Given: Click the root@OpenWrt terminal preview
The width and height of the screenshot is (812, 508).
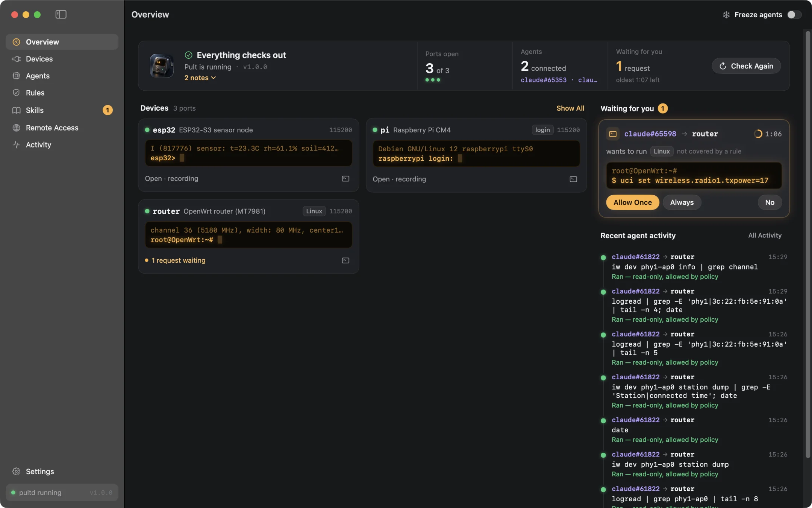Looking at the screenshot, I should click(x=248, y=235).
